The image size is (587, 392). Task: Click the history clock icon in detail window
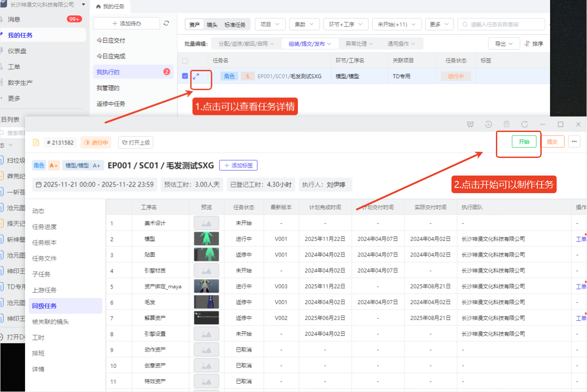(488, 125)
